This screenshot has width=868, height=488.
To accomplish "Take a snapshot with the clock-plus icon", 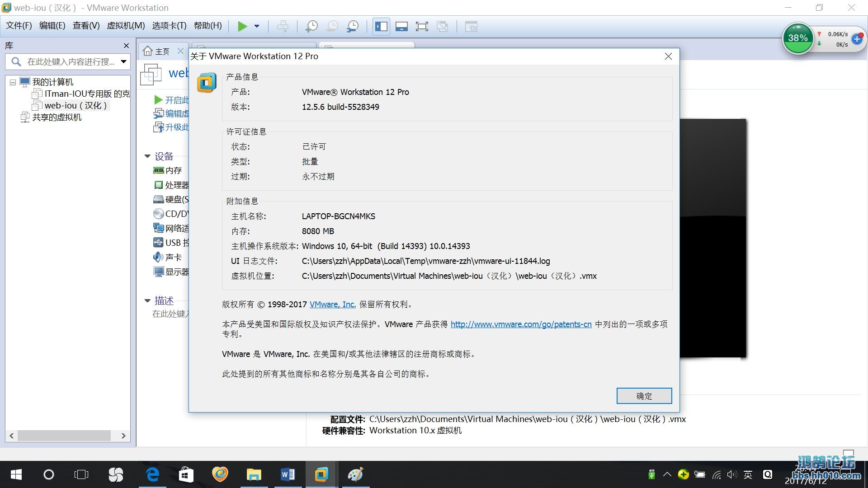I will pos(311,26).
